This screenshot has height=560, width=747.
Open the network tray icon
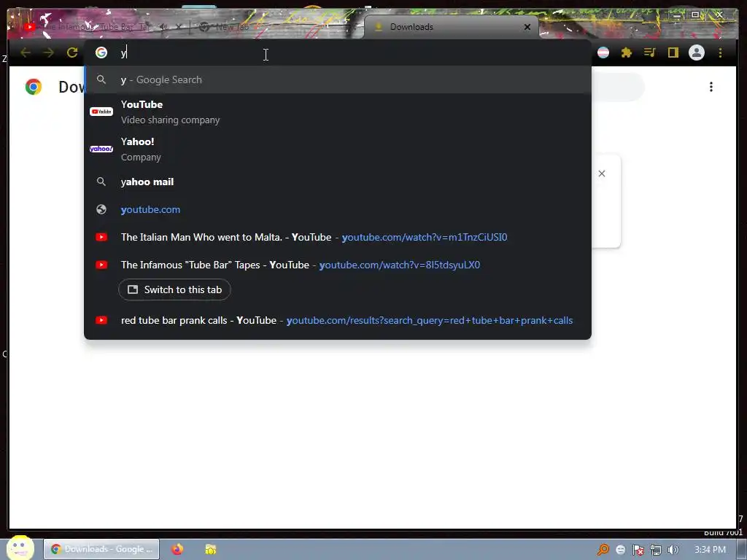click(x=656, y=550)
